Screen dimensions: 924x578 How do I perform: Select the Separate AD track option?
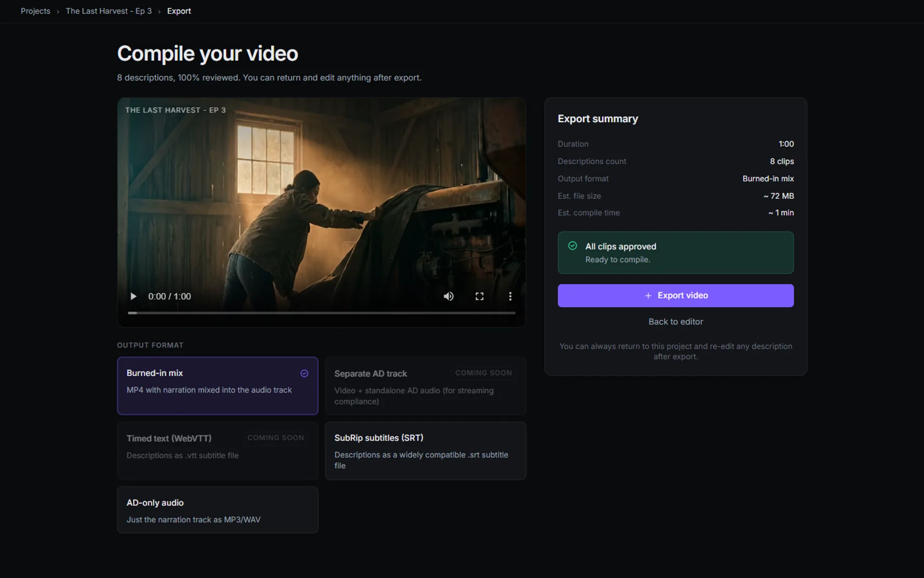pos(425,386)
